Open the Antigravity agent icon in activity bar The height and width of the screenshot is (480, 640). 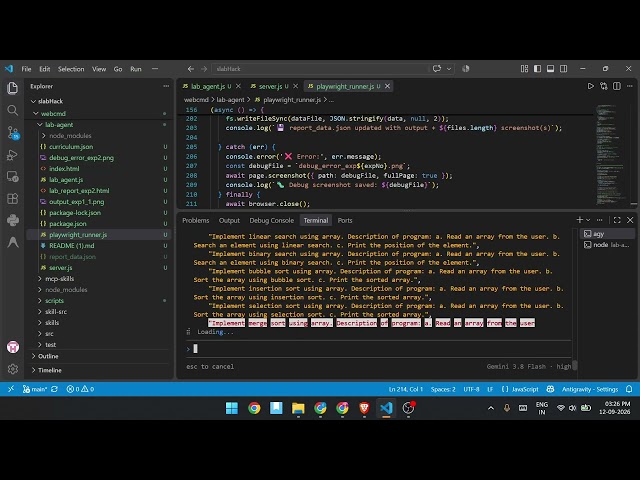tap(13, 242)
